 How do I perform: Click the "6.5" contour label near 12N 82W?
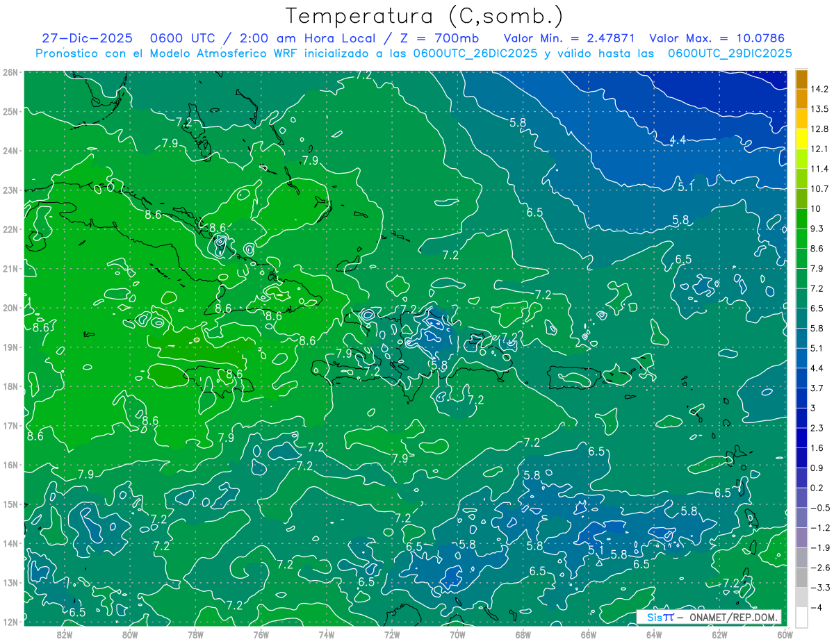(77, 612)
